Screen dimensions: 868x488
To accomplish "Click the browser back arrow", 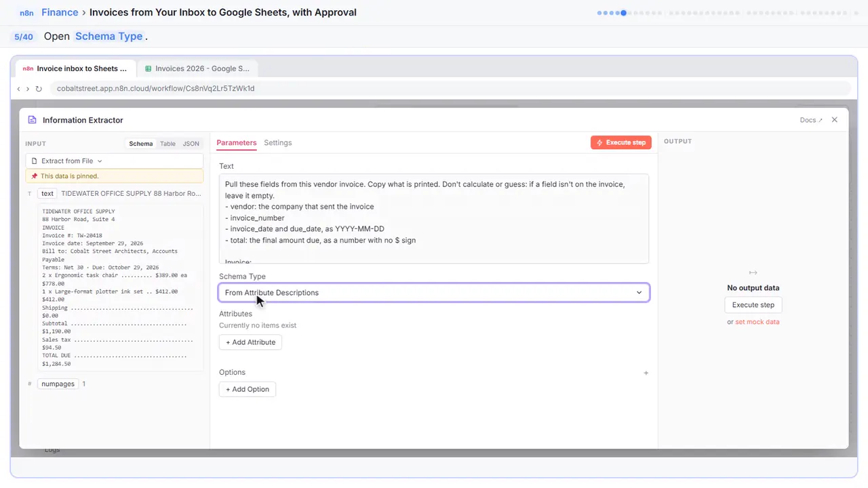I will (18, 89).
